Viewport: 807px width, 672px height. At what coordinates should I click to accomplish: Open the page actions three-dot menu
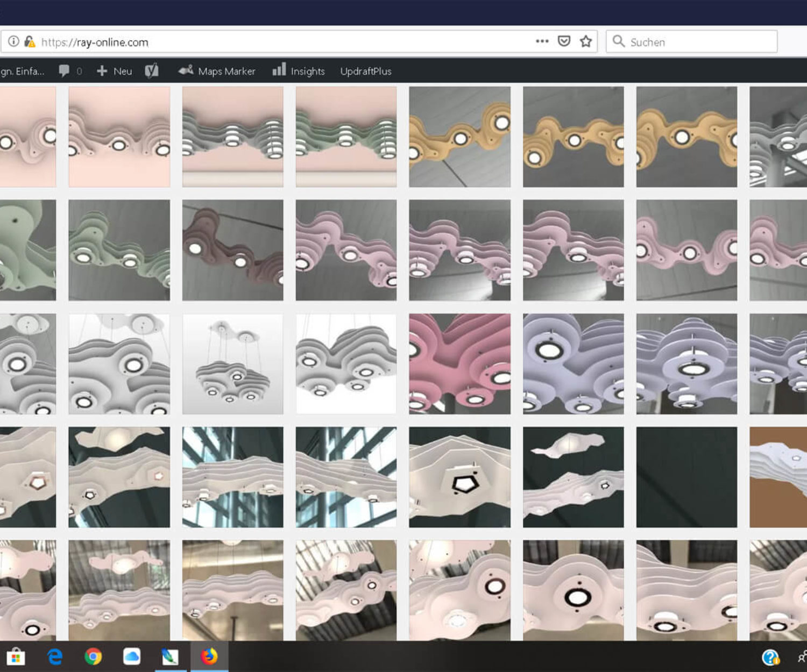click(542, 41)
